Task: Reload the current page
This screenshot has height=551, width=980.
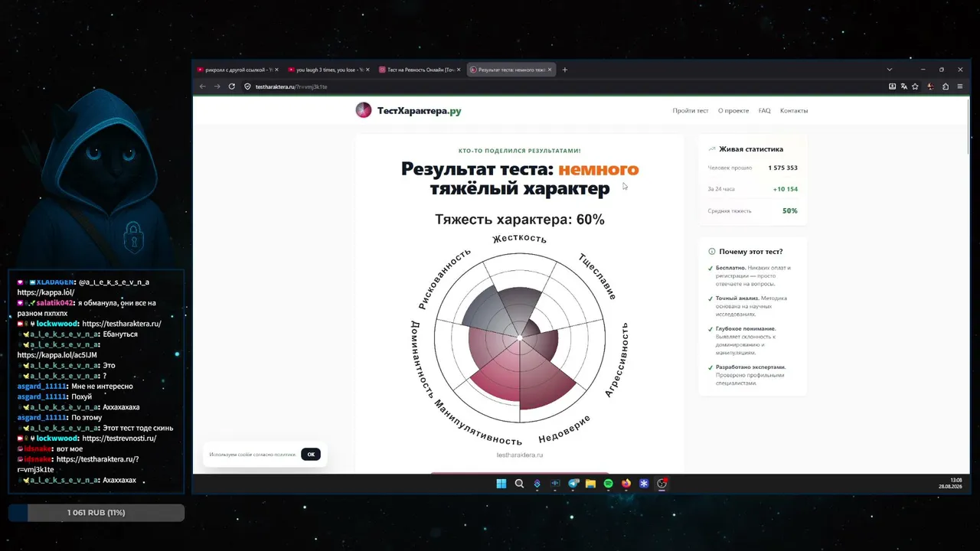Action: [x=231, y=86]
